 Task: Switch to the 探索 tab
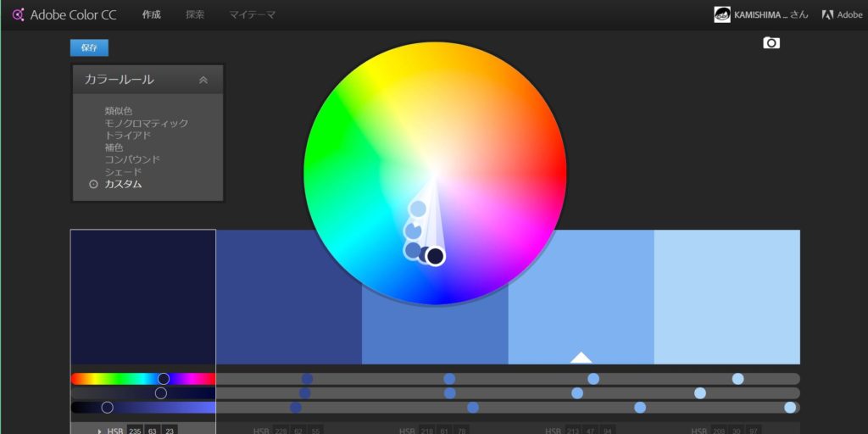tap(195, 14)
